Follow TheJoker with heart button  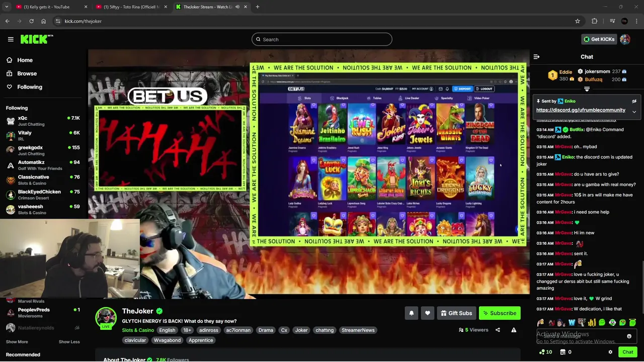[x=428, y=313]
